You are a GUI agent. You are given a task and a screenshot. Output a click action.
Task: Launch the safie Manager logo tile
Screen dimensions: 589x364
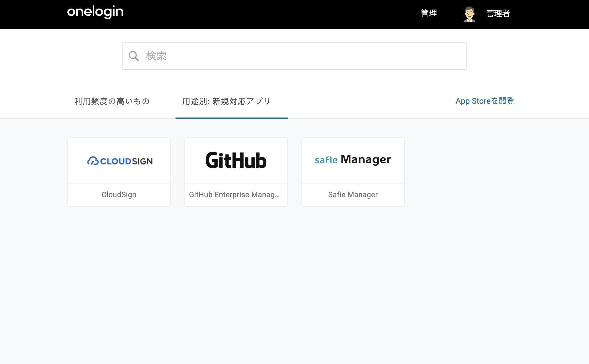(353, 161)
